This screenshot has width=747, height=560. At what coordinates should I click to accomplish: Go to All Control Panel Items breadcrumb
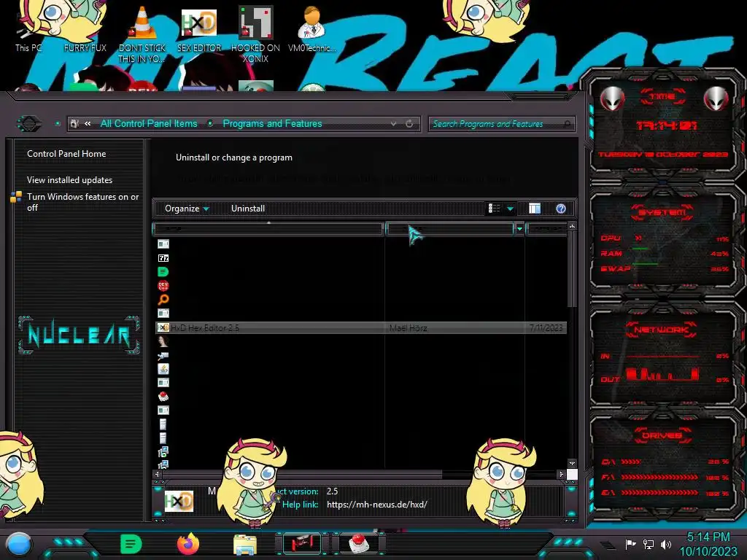click(x=149, y=124)
